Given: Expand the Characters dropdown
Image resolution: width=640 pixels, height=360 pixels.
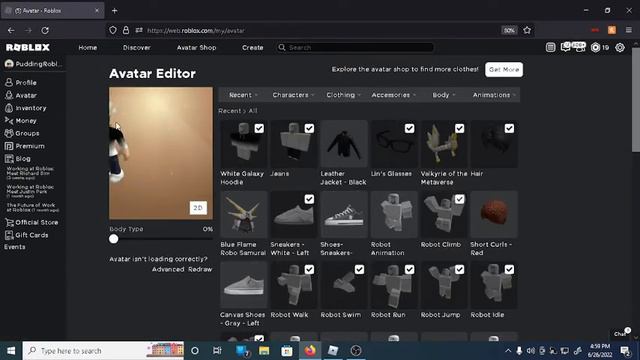Looking at the screenshot, I should tap(293, 95).
